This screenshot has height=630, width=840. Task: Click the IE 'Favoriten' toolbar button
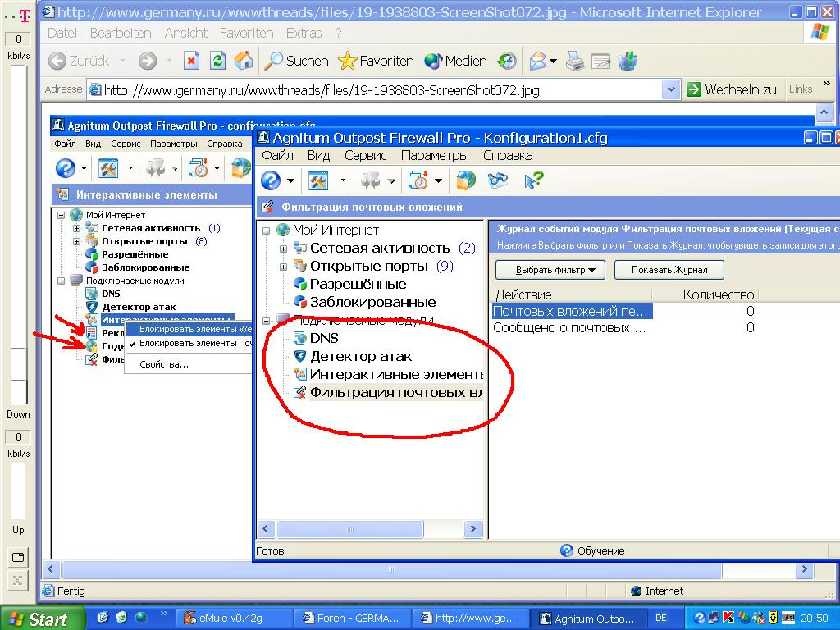pos(376,61)
